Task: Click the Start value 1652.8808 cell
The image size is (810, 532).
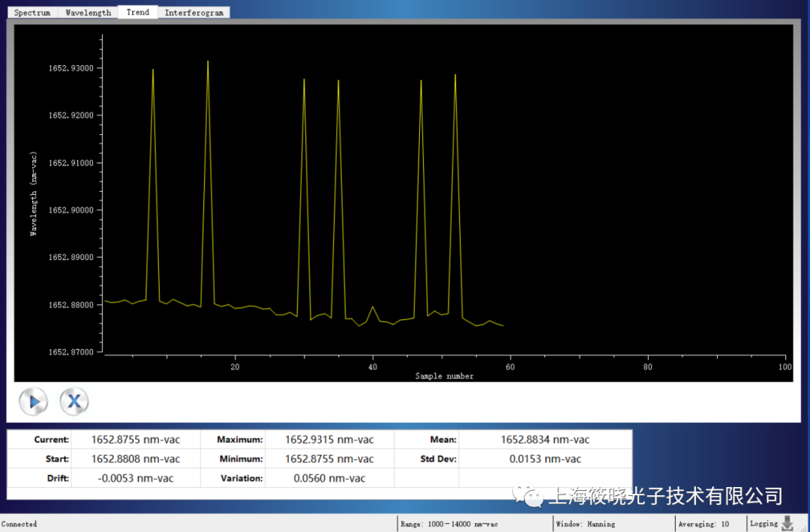Action: pos(136,459)
